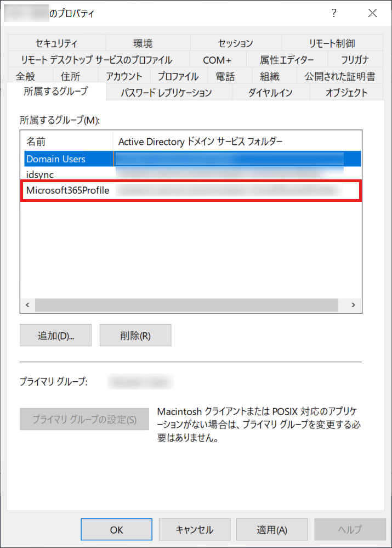The width and height of the screenshot is (392, 548).
Task: Sort by the 名前 column header
Action: (67, 141)
